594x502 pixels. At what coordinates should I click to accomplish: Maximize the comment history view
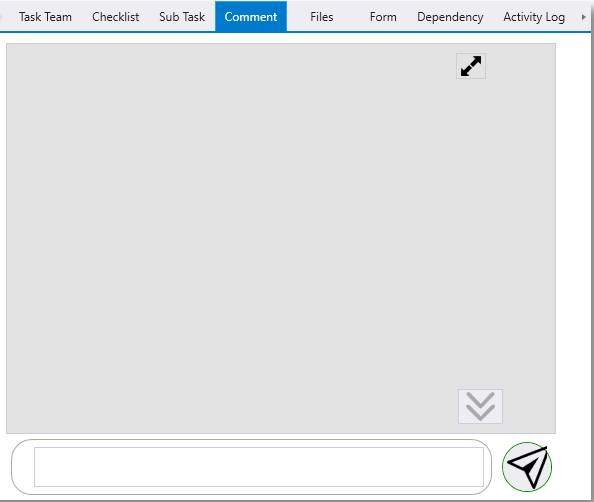[471, 66]
